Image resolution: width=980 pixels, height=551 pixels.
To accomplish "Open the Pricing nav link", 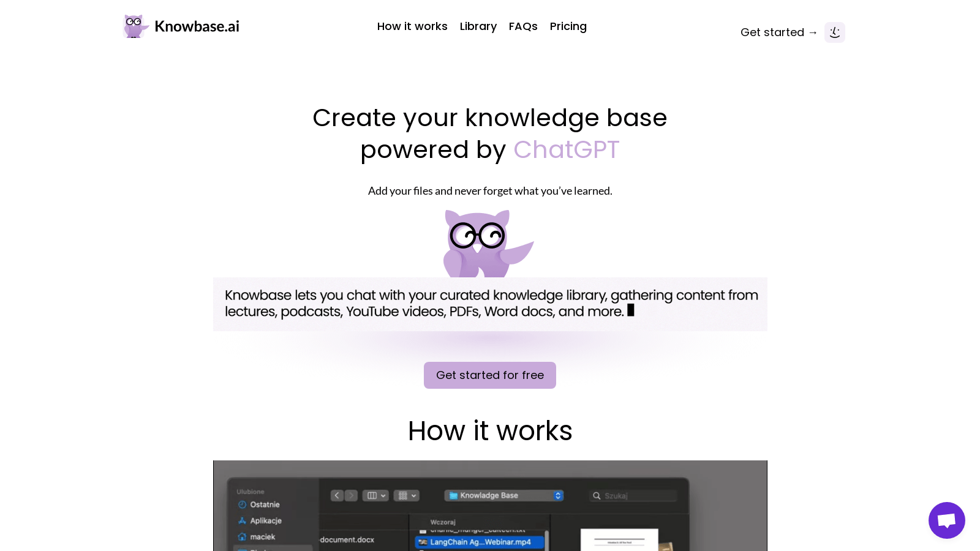I will coord(568,26).
